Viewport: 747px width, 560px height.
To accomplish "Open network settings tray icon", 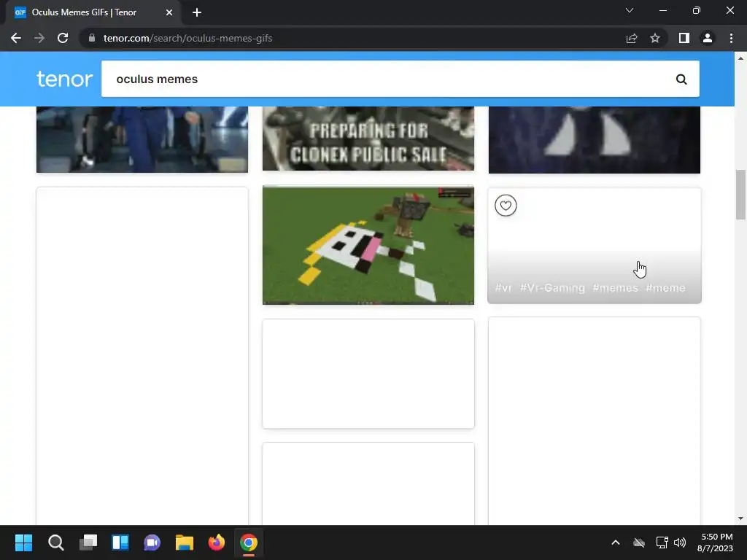I will [x=662, y=542].
